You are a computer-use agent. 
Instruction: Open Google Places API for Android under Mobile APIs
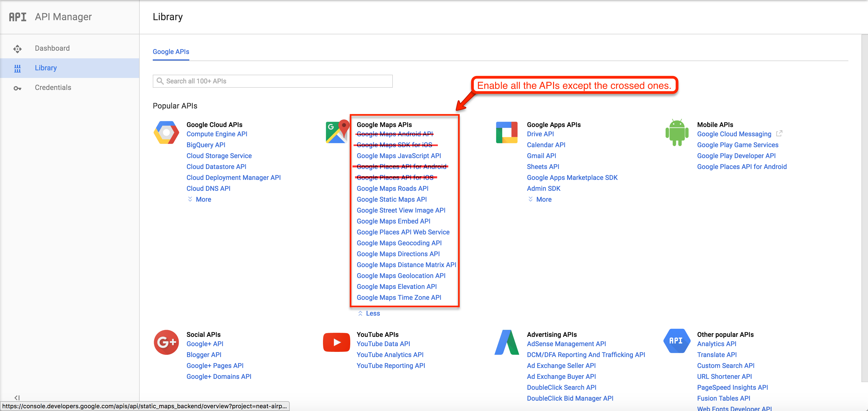742,167
